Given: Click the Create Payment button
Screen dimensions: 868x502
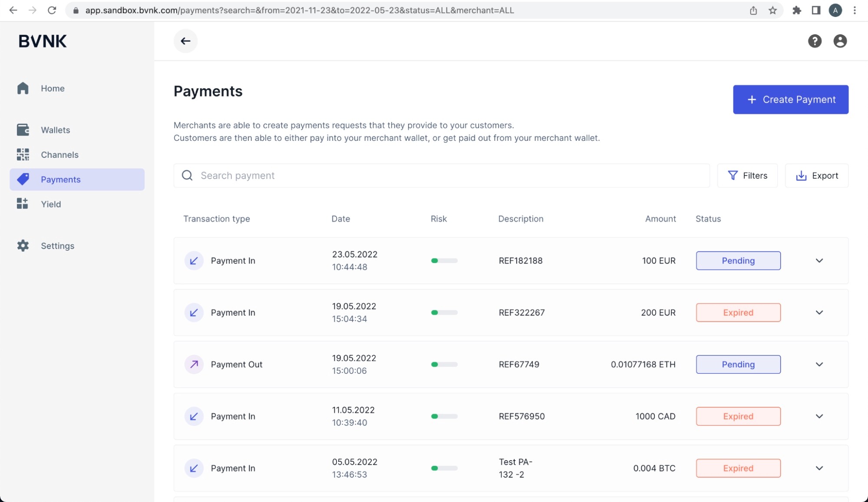Looking at the screenshot, I should pyautogui.click(x=790, y=100).
